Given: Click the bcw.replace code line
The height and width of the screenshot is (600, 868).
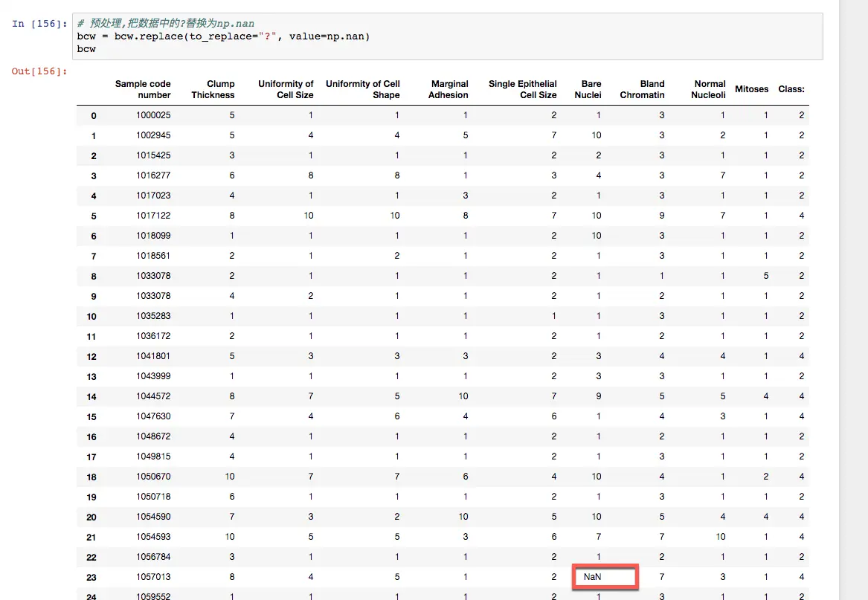Looking at the screenshot, I should pos(223,36).
